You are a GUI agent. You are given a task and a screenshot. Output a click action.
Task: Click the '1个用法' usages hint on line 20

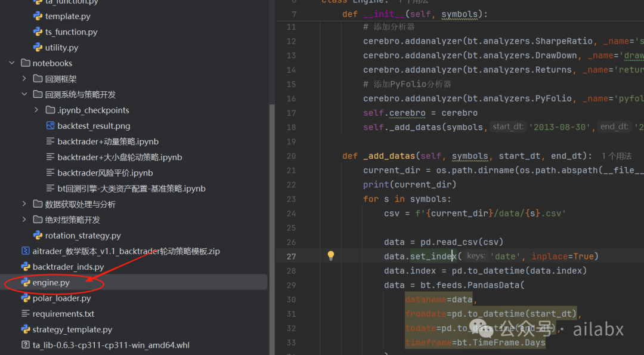(617, 156)
